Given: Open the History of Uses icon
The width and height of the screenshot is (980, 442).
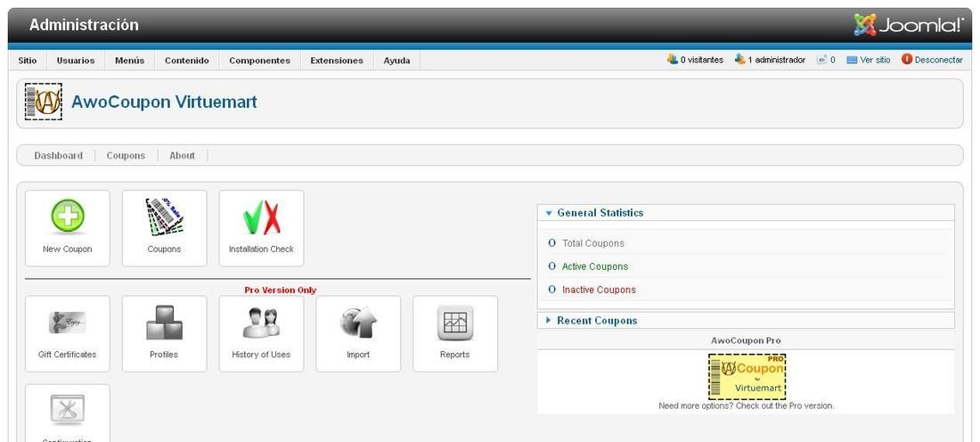Looking at the screenshot, I should pos(261,323).
